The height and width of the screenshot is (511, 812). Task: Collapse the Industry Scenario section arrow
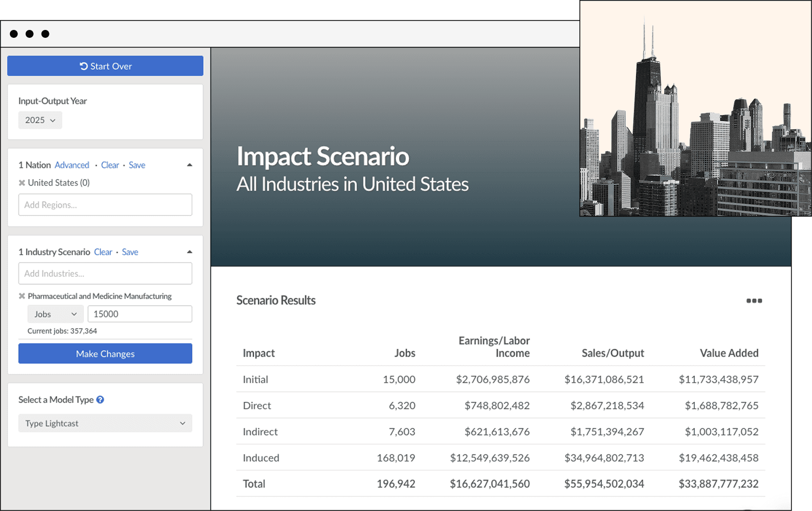[190, 252]
